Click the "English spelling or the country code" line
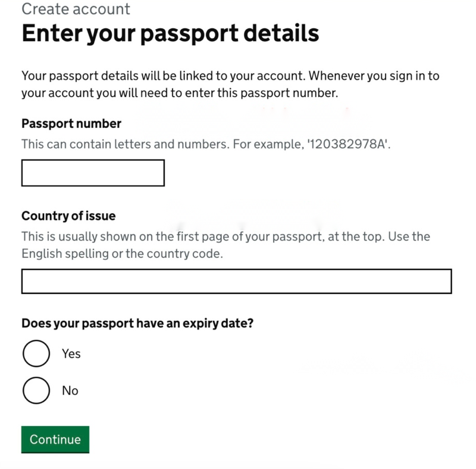 click(121, 253)
